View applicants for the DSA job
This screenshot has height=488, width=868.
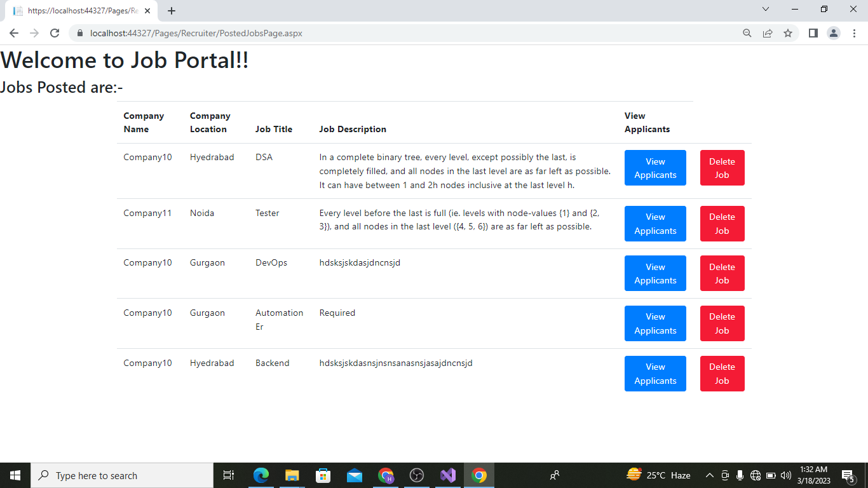click(x=655, y=168)
